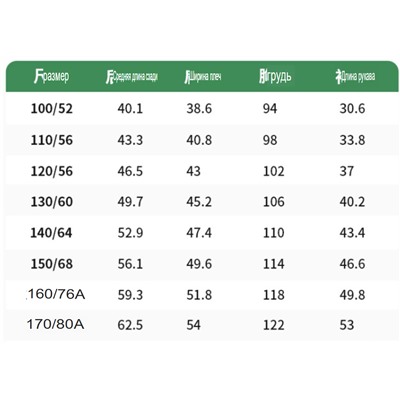Viewport: 400px width, 400px height.
Task: Select the 130/60 size row label
Action: pyautogui.click(x=52, y=202)
